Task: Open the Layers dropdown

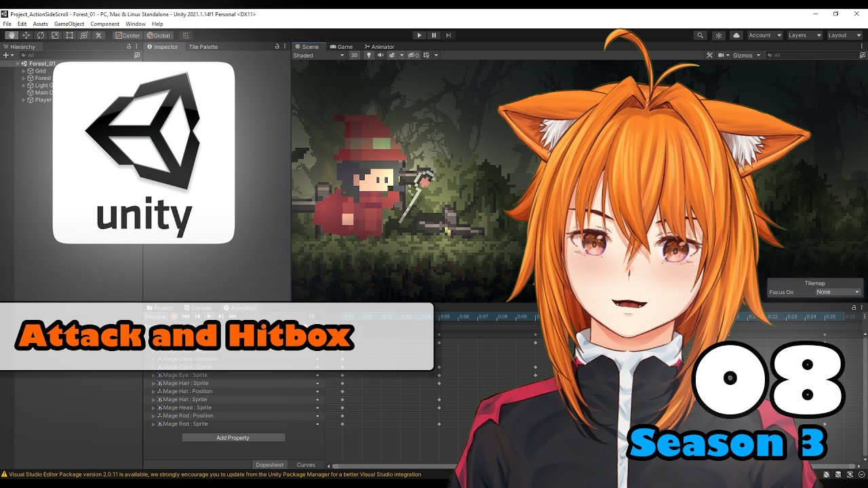Action: click(x=804, y=35)
